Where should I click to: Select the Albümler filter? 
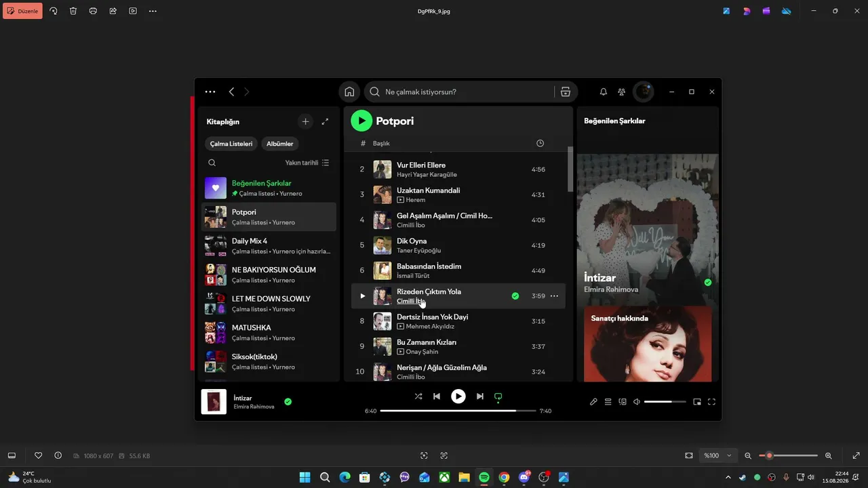(x=280, y=144)
